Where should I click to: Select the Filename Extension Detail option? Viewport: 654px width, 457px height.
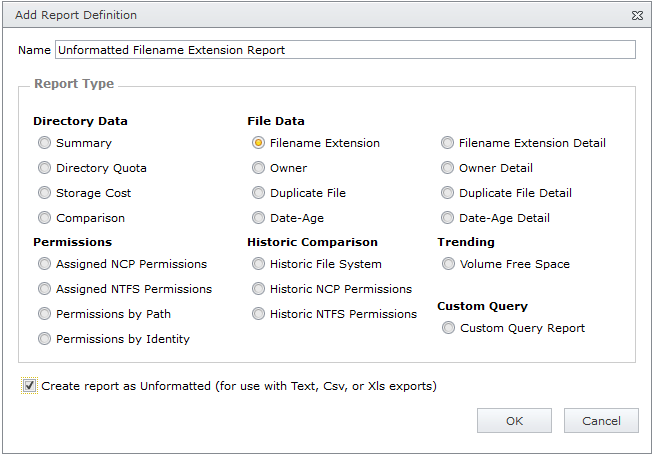(x=447, y=143)
